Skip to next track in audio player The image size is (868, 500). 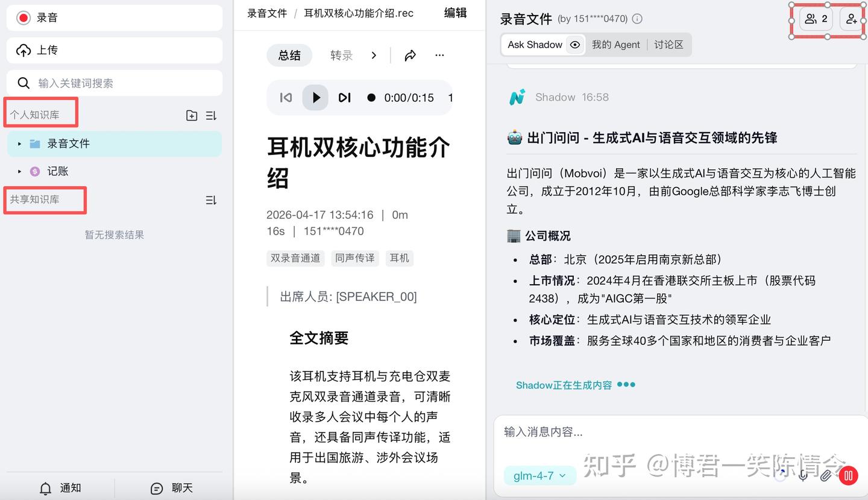[344, 98]
